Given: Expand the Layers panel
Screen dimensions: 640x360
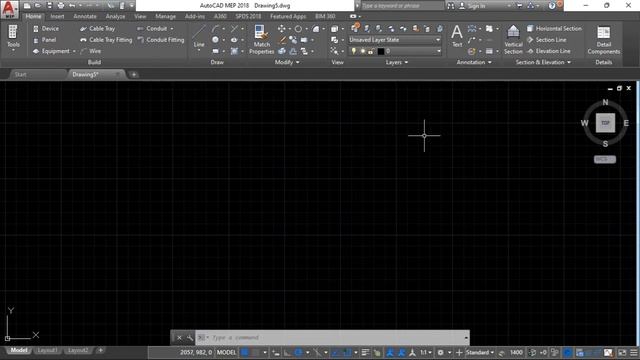Looking at the screenshot, I should pyautogui.click(x=397, y=62).
